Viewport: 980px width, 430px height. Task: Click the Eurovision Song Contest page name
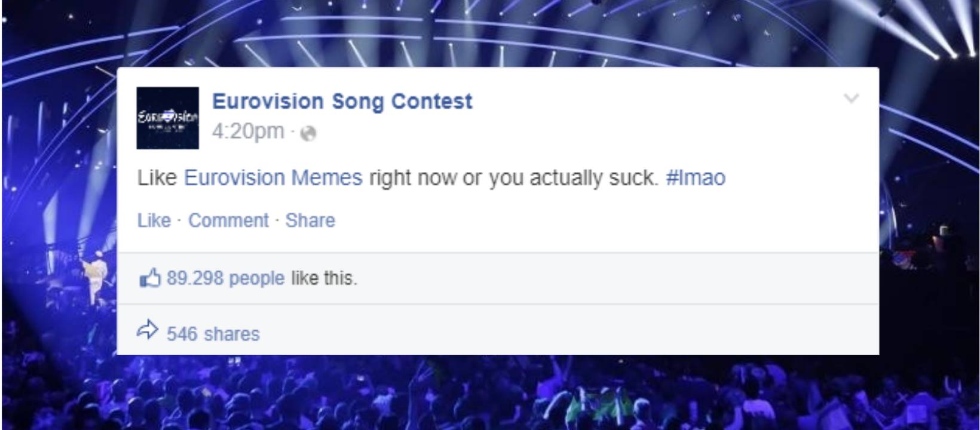tap(342, 101)
